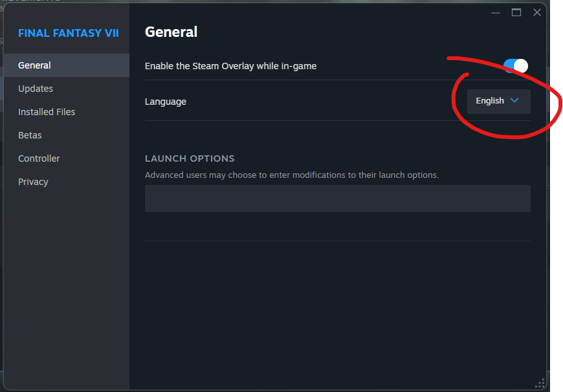This screenshot has height=392, width=563.
Task: Switch to the Betas tab
Action: coord(67,135)
